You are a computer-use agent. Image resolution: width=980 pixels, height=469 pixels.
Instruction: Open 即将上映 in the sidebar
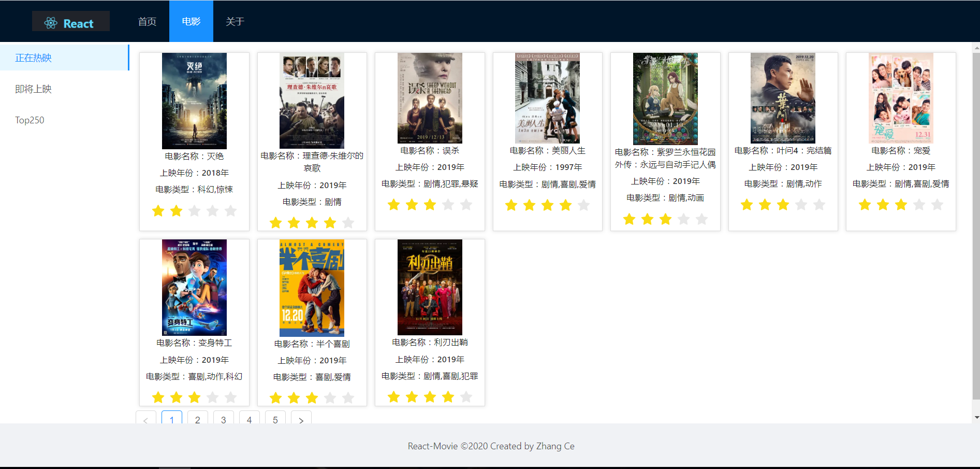[64, 89]
